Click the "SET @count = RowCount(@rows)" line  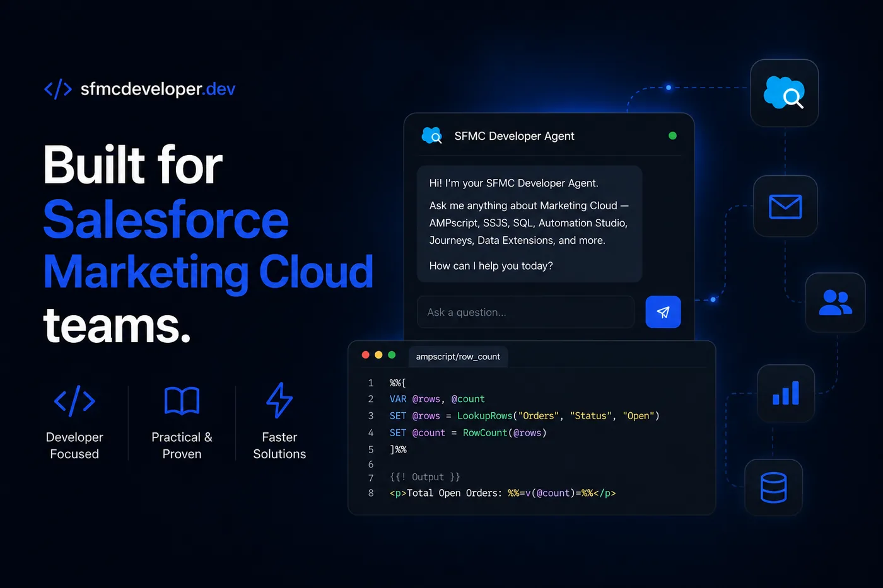coord(468,433)
